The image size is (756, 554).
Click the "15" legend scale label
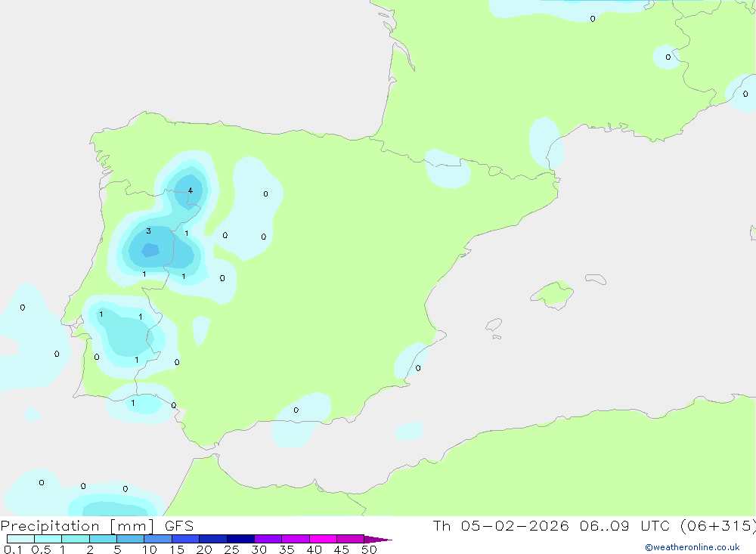(177, 549)
